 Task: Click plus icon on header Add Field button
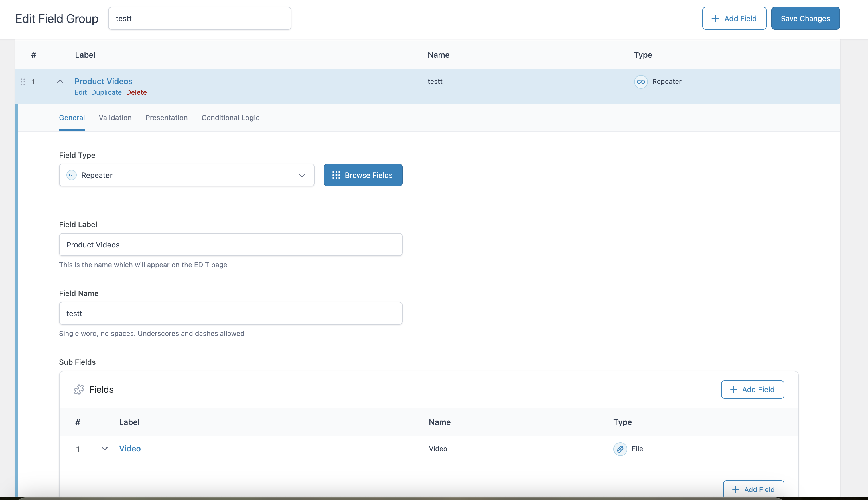pyautogui.click(x=715, y=19)
